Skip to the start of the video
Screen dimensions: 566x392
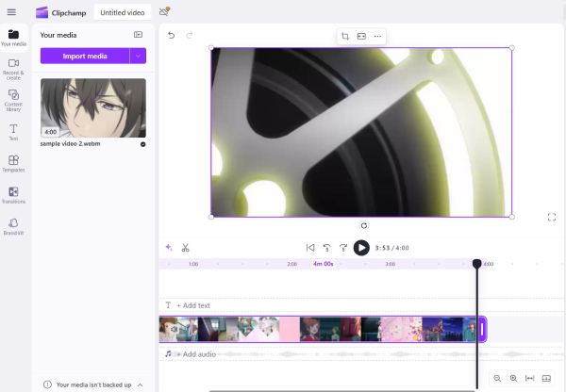tap(310, 248)
